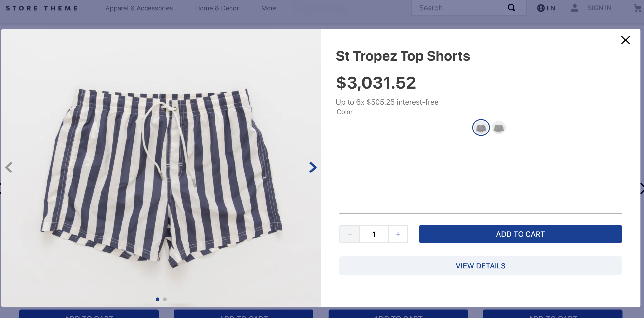The height and width of the screenshot is (318, 644).
Task: Click the user account icon
Action: [x=575, y=8]
